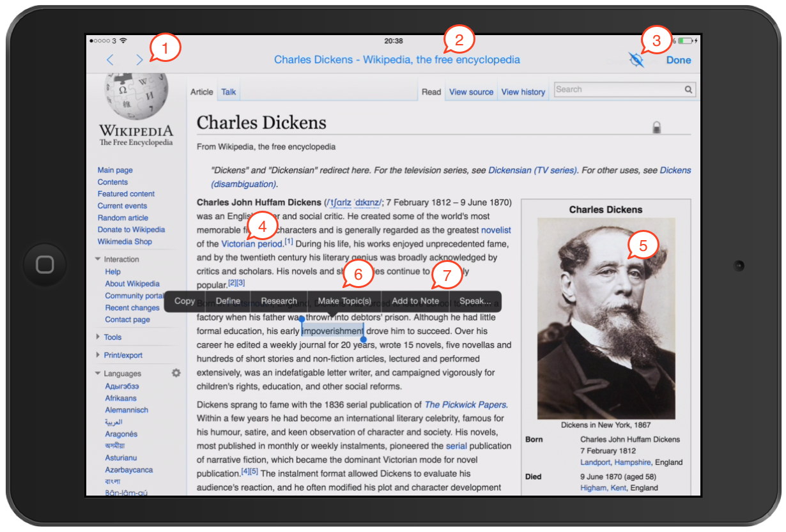Click the padlock protection icon
Viewport: 786px width, 532px height.
(x=656, y=127)
